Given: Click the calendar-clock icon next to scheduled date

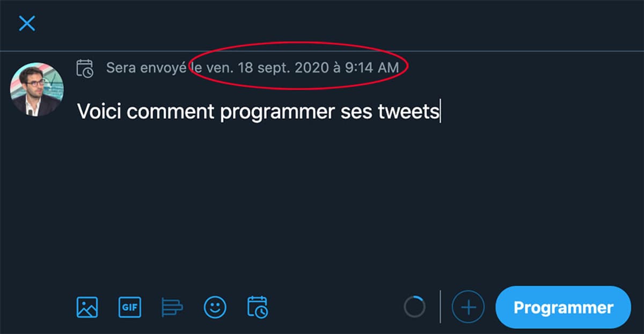Looking at the screenshot, I should coord(85,68).
